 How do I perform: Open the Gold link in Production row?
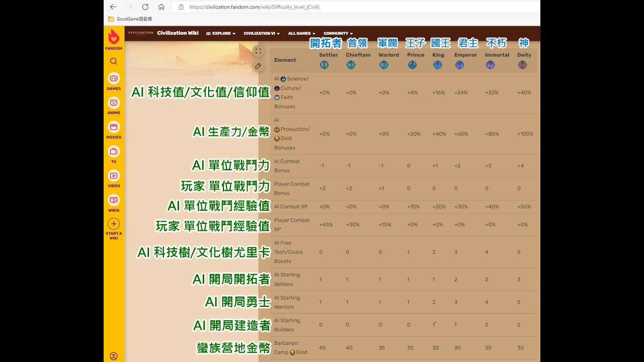pyautogui.click(x=286, y=139)
